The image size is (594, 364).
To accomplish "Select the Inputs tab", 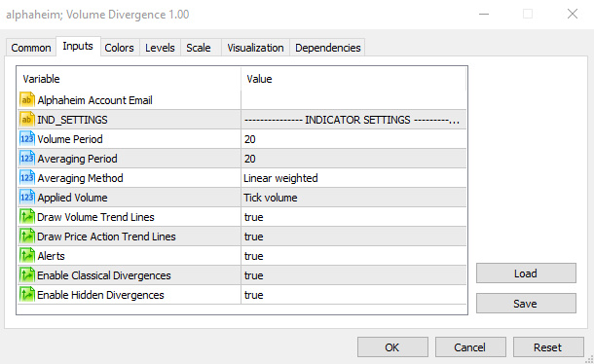I will 78,46.
